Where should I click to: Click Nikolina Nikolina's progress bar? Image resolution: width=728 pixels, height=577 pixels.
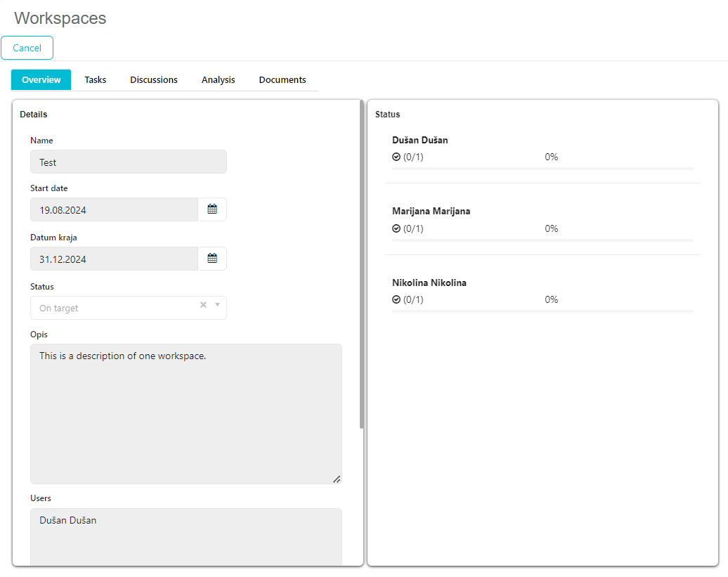tap(542, 311)
